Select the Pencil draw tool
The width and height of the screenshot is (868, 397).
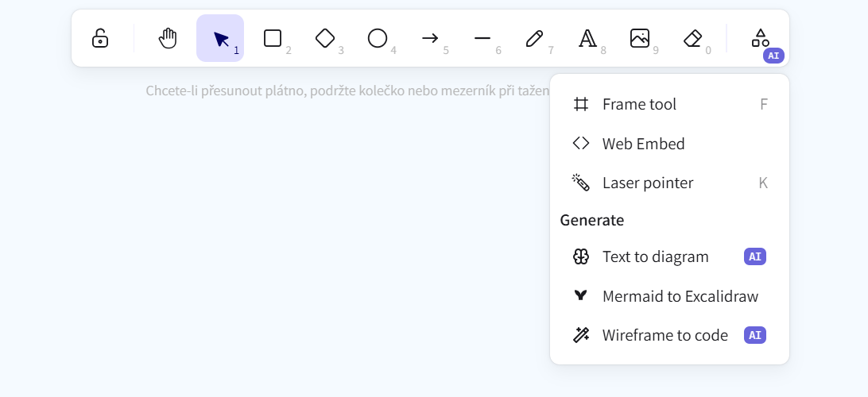point(535,38)
